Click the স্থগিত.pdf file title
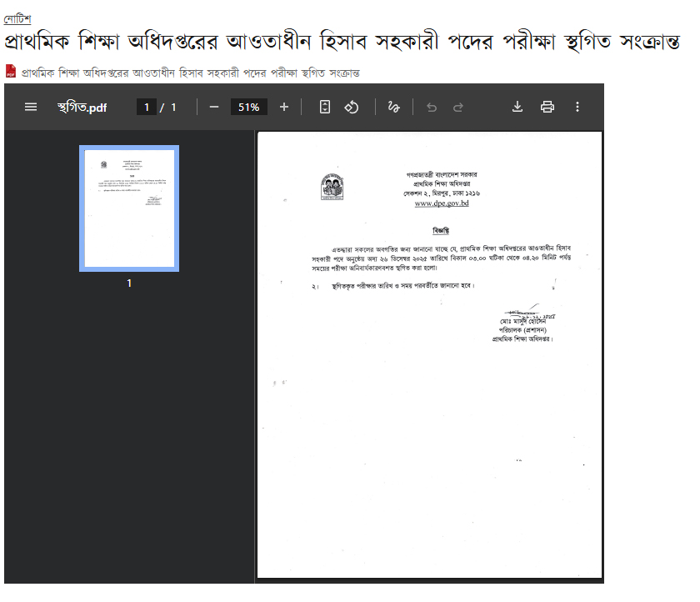The width and height of the screenshot is (700, 602). click(x=82, y=107)
